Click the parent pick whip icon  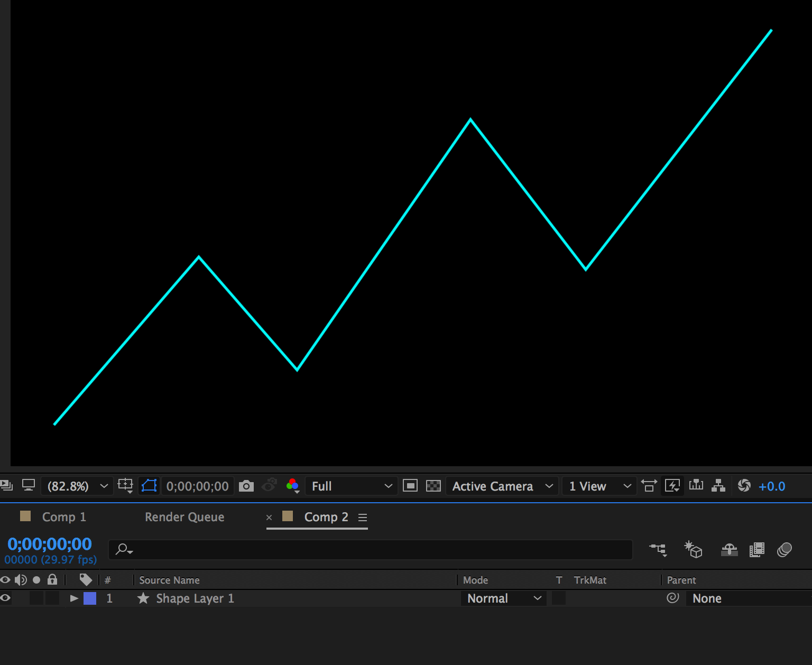pos(672,598)
